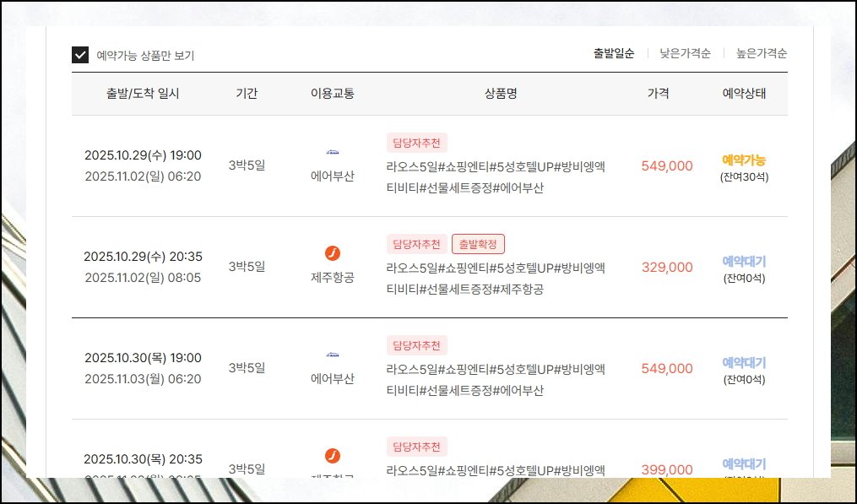Viewport: 857px width, 504px height.
Task: Click 에어부산 label in 10.30 19:00 row
Action: [x=333, y=379]
